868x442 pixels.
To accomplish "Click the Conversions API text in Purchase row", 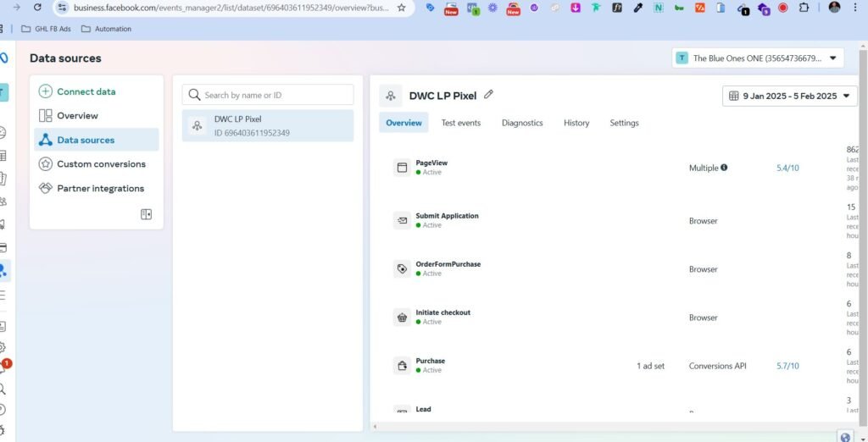I will [x=717, y=366].
